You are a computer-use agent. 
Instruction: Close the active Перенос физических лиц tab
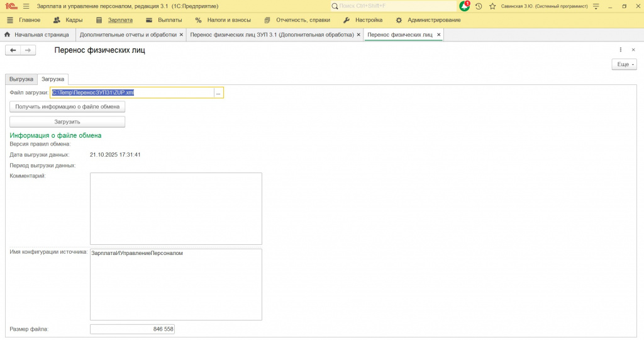[438, 35]
